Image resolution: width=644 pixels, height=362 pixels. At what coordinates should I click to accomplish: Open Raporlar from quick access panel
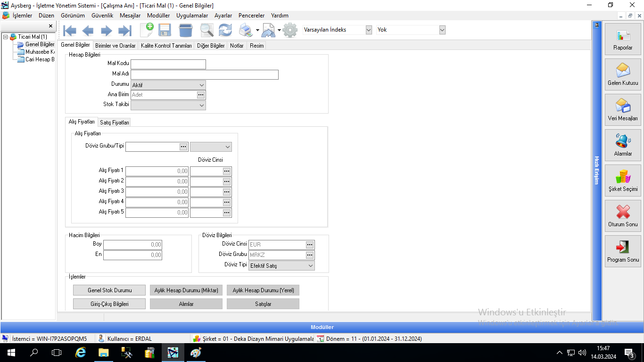(x=623, y=39)
